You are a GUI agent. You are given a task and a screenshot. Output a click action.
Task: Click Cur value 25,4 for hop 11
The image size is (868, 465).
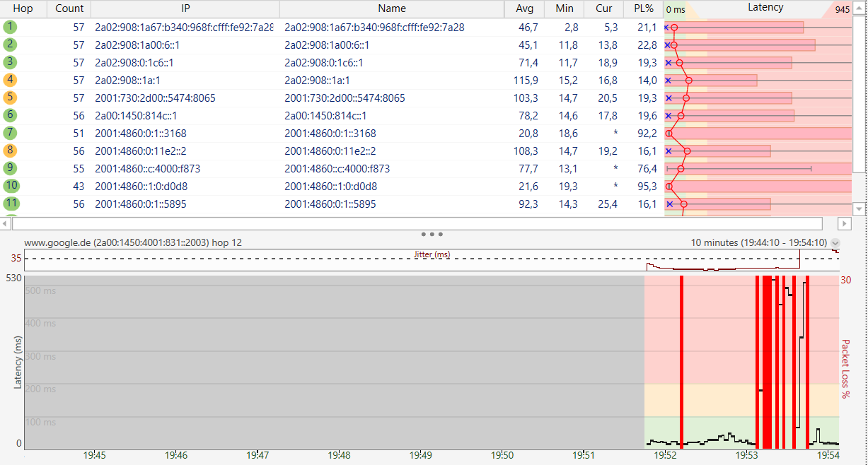608,204
